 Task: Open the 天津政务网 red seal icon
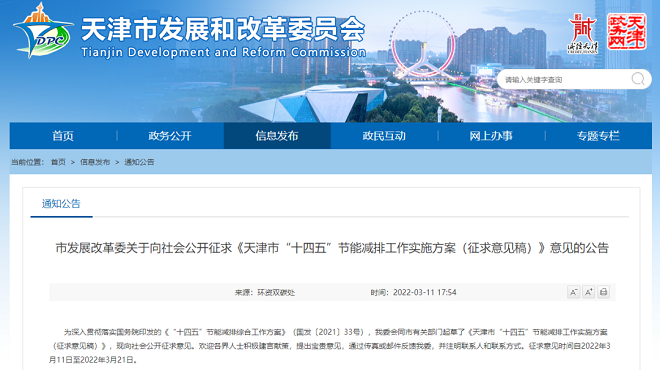(626, 32)
